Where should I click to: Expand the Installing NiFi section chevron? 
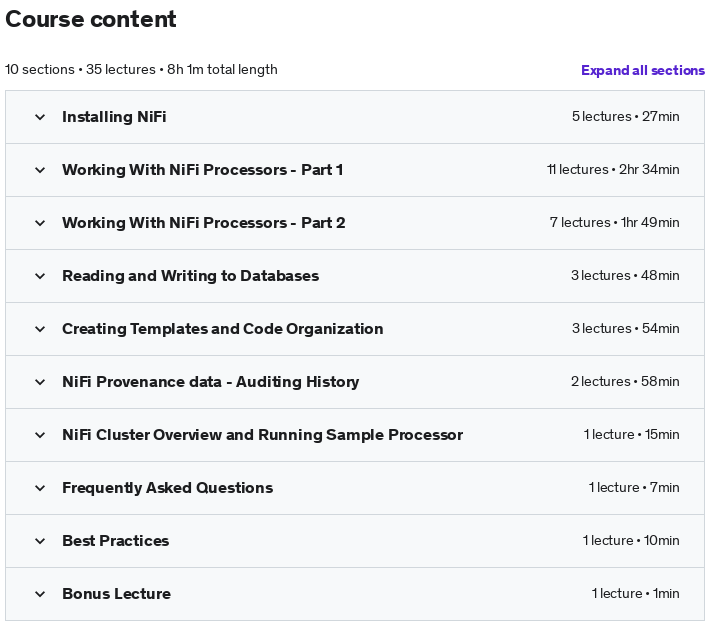tap(40, 117)
